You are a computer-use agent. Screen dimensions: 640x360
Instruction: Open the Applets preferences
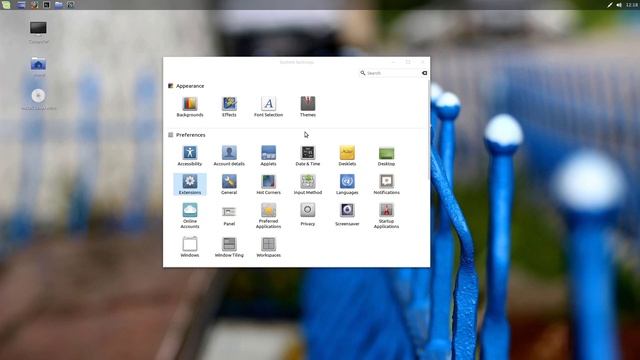pos(268,156)
